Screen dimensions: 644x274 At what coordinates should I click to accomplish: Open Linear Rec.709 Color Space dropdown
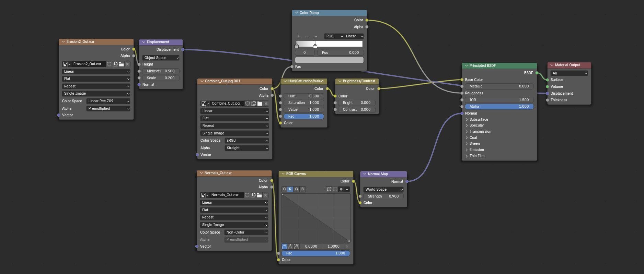[108, 101]
